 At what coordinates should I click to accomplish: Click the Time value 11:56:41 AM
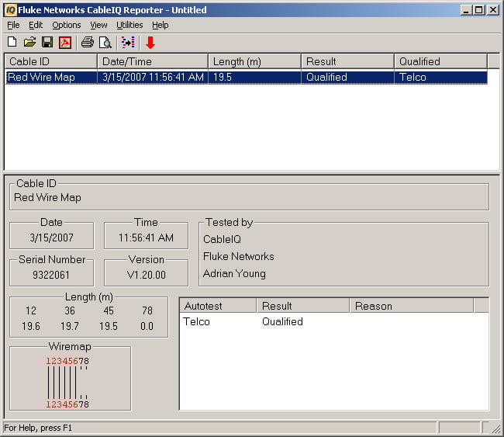tap(146, 238)
